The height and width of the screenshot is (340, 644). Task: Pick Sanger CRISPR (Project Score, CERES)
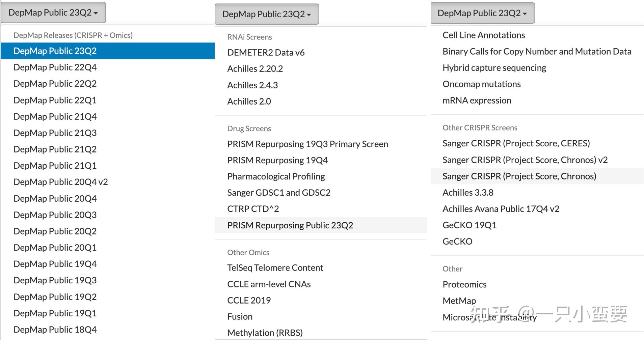pyautogui.click(x=516, y=143)
